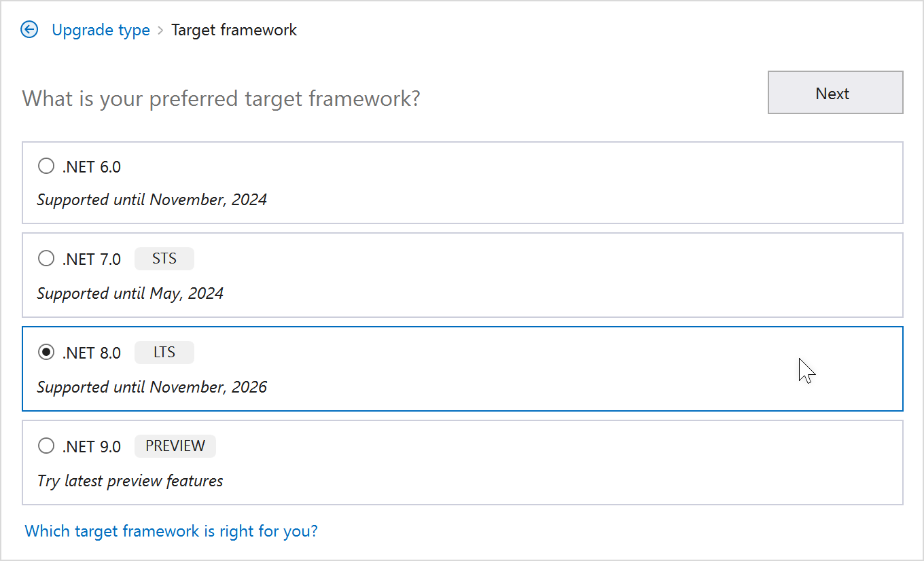The height and width of the screenshot is (561, 924).
Task: Click the LTS badge
Action: point(164,352)
